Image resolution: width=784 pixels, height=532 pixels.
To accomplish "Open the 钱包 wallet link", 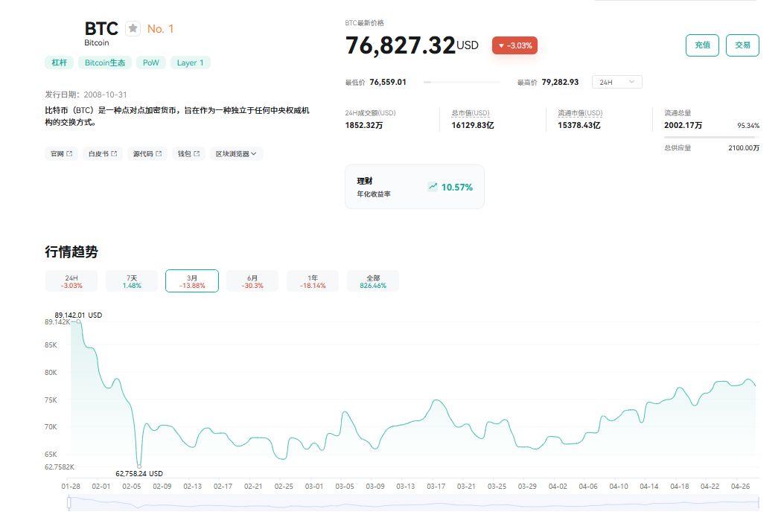I will point(188,154).
